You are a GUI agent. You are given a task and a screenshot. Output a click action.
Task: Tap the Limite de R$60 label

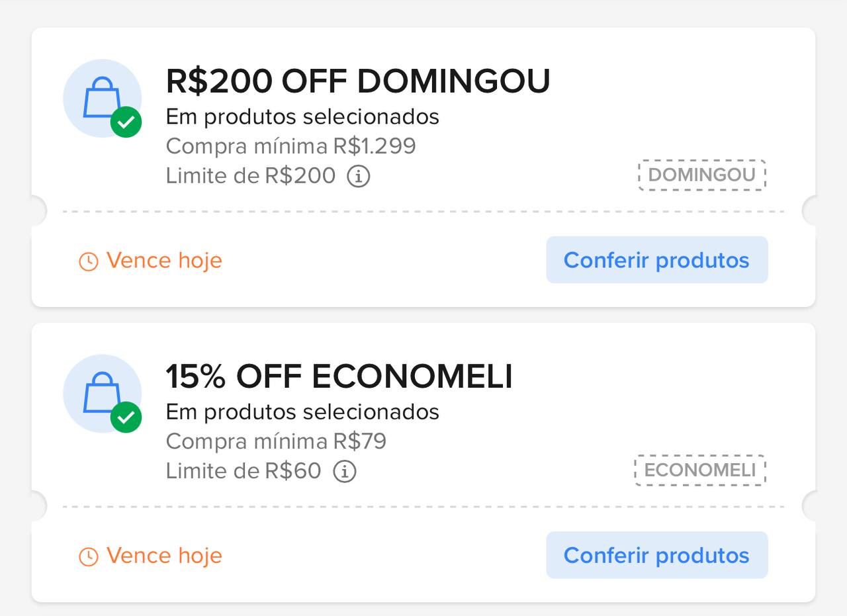coord(243,471)
